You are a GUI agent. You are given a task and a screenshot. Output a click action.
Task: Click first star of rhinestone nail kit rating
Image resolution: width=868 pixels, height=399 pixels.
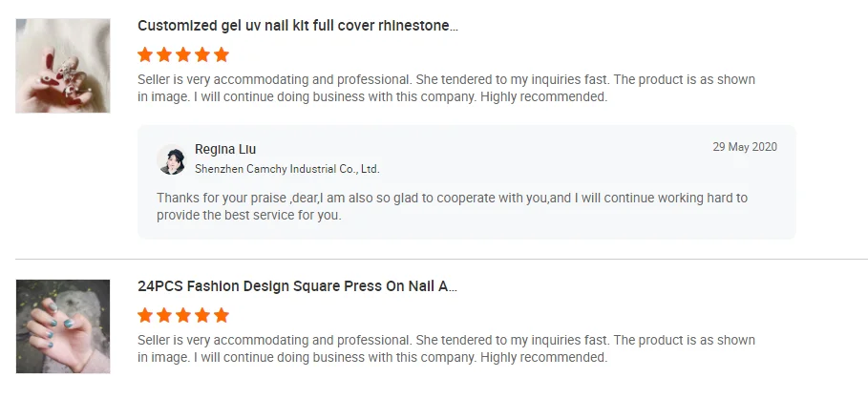tap(145, 54)
